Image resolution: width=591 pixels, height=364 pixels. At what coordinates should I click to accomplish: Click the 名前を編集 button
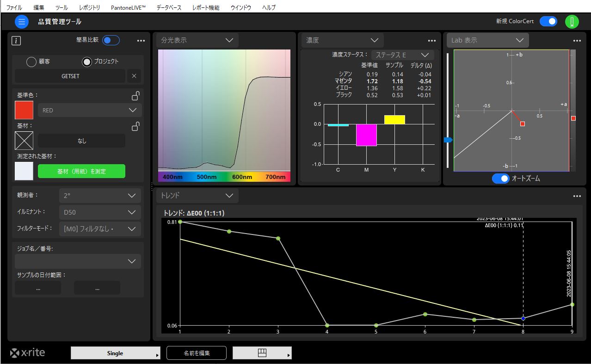(197, 353)
